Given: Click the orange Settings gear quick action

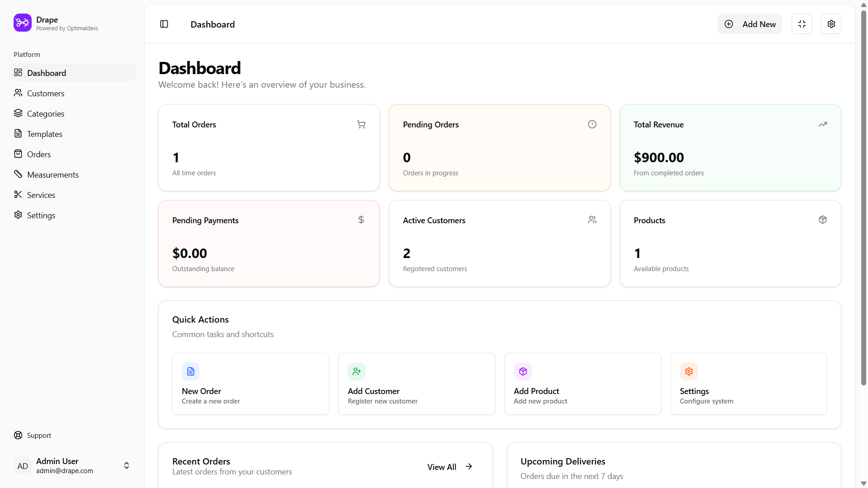Looking at the screenshot, I should tap(689, 371).
